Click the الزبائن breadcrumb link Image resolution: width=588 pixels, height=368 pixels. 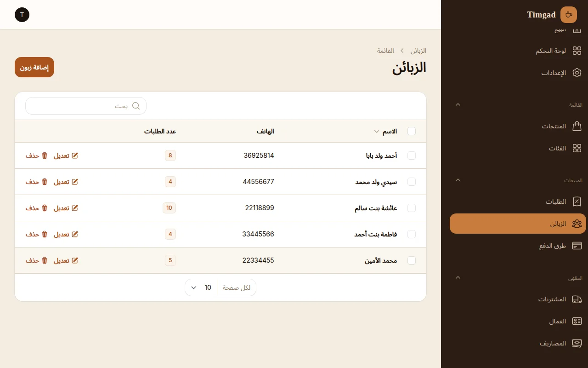tap(418, 51)
